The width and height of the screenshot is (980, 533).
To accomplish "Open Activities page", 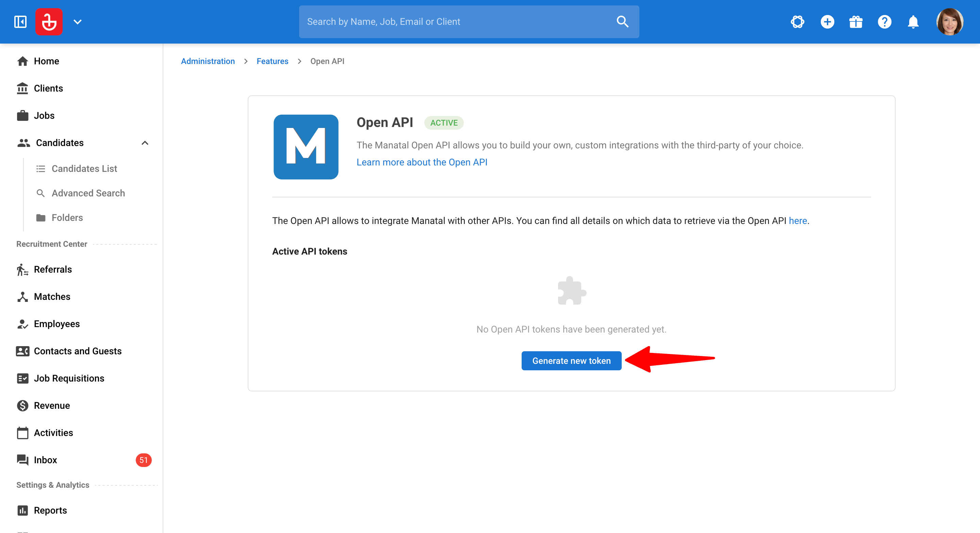I will (81, 433).
